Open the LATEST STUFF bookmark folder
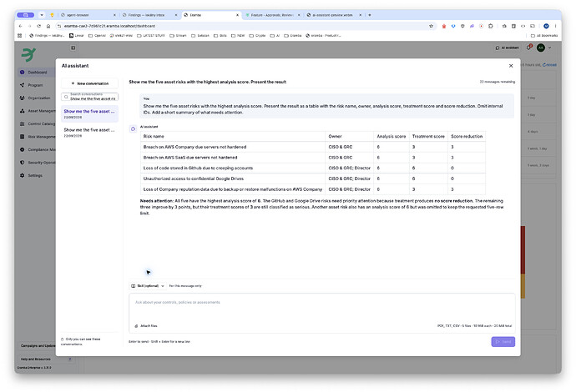The height and width of the screenshot is (392, 576). tap(151, 36)
